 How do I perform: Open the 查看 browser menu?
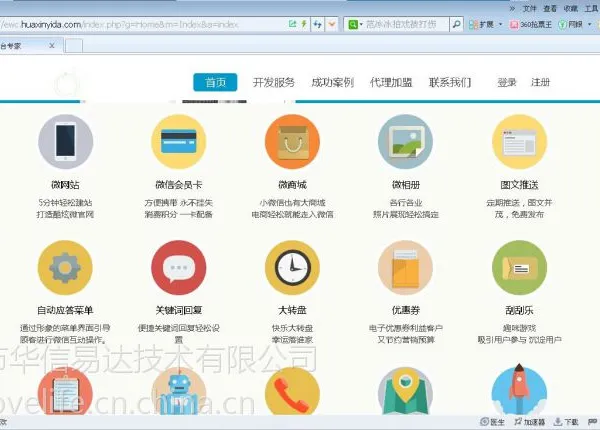[550, 8]
